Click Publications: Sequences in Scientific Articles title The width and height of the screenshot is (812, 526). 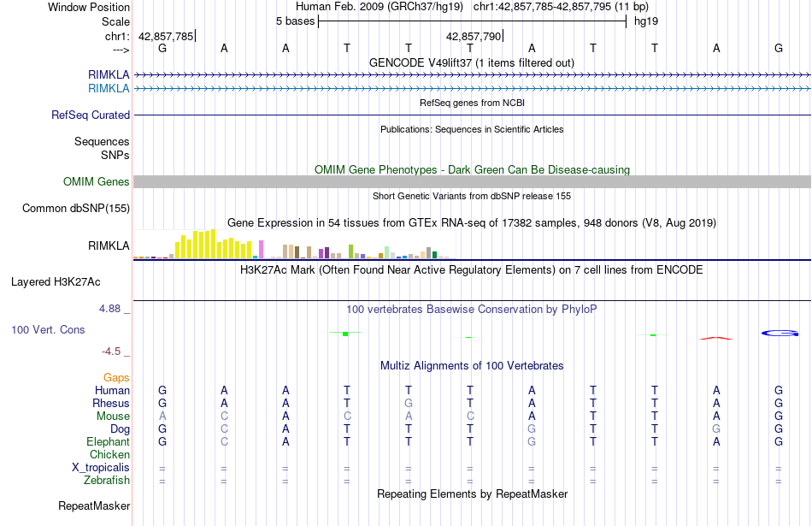pyautogui.click(x=472, y=129)
